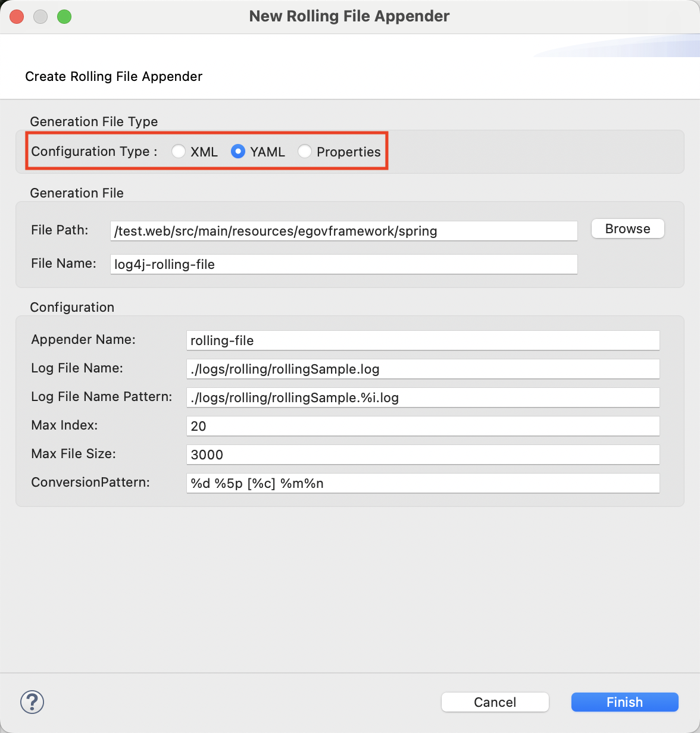The height and width of the screenshot is (733, 700).
Task: Focus the File Path text field
Action: [343, 231]
